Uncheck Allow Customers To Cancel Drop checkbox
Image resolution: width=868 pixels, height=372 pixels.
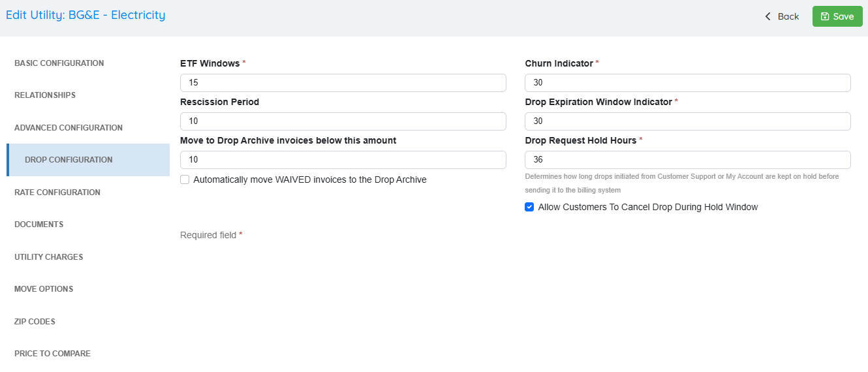click(530, 207)
